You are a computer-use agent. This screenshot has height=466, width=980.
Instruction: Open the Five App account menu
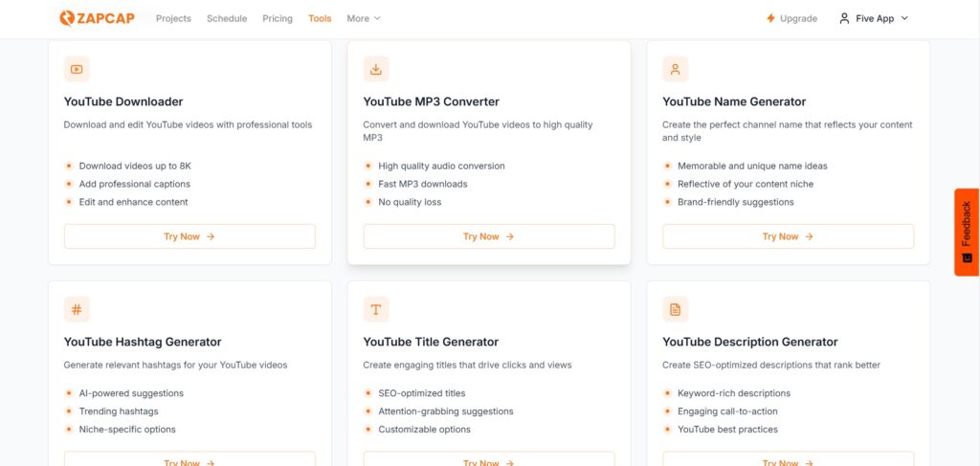pyautogui.click(x=874, y=19)
